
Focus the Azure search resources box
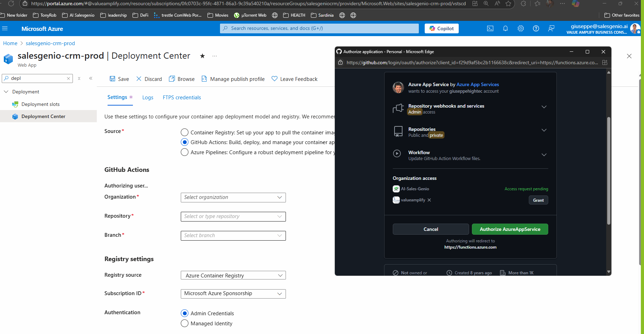319,28
